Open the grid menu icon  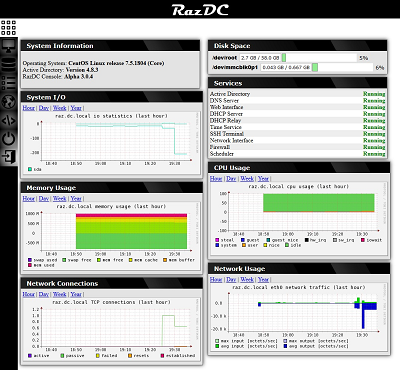point(8,28)
